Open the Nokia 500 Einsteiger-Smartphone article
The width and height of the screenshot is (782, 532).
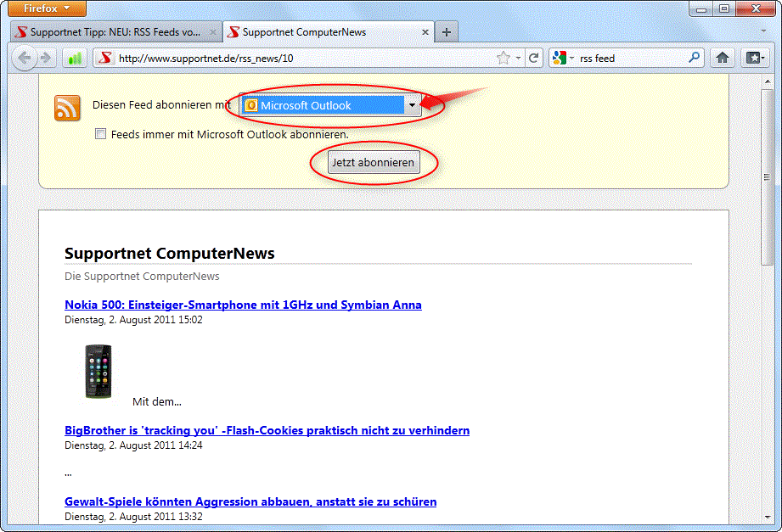click(x=243, y=305)
